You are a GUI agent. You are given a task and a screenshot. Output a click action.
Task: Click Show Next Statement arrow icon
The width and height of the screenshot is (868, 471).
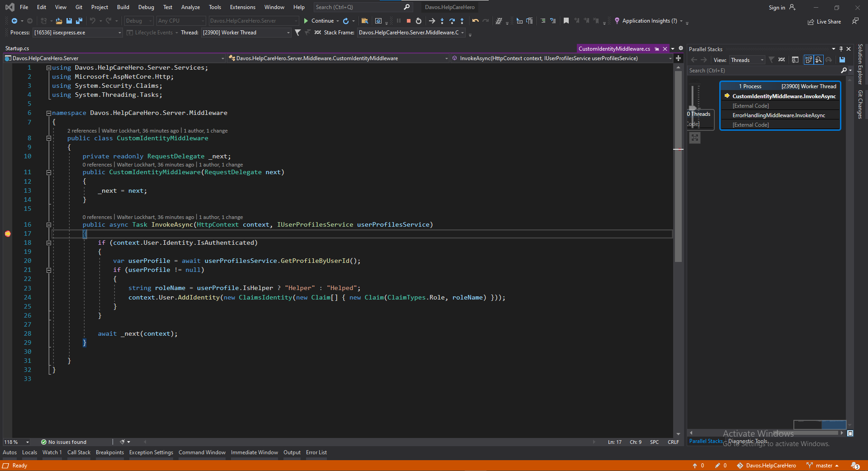(x=432, y=21)
